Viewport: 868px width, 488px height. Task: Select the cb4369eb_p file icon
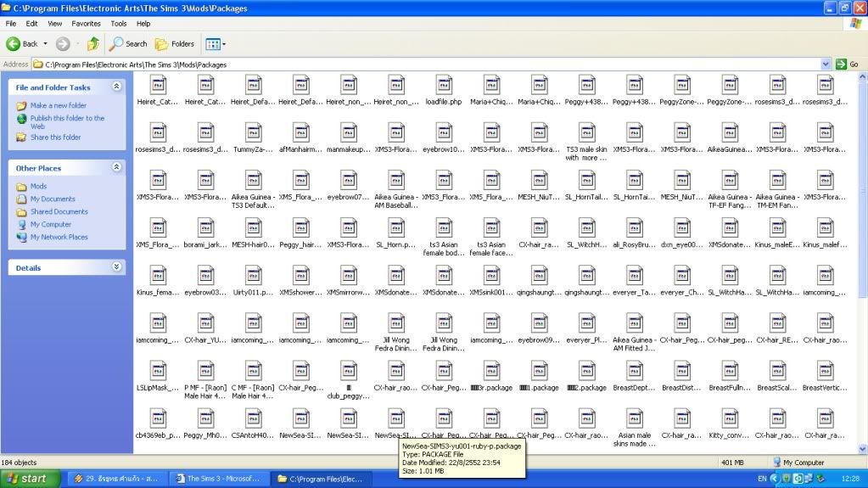coord(159,418)
